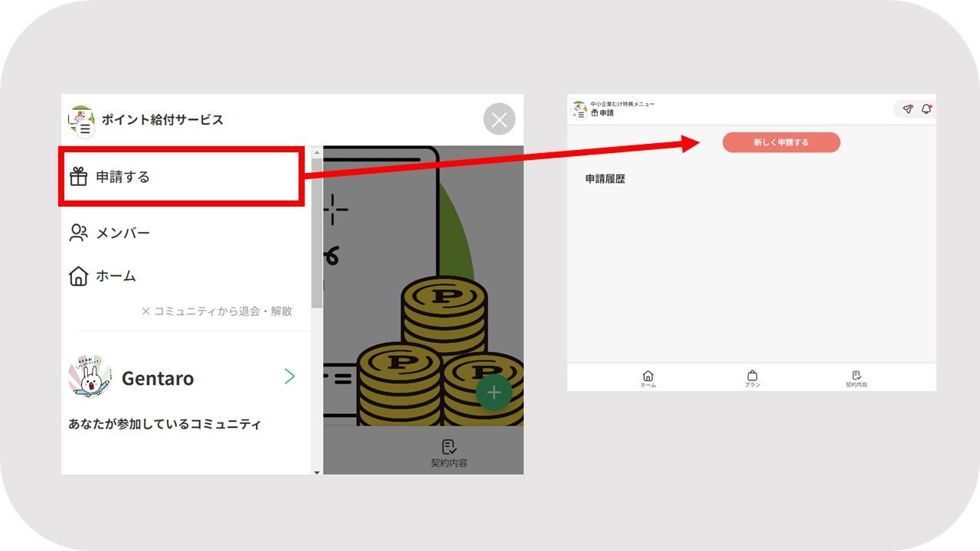Click the gift icon beside 申請する
Screen dimensions: 980x551
pyautogui.click(x=78, y=177)
